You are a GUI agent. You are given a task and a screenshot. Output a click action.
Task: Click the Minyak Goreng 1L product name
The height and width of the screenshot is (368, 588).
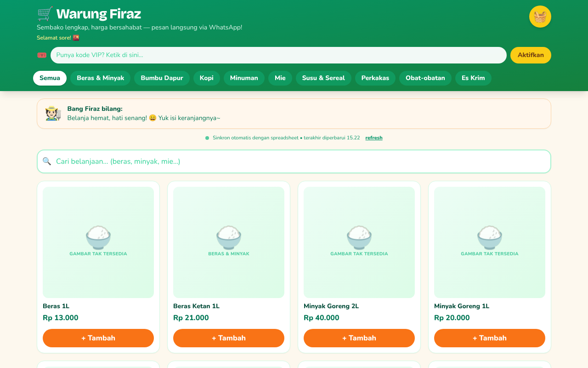tap(462, 306)
